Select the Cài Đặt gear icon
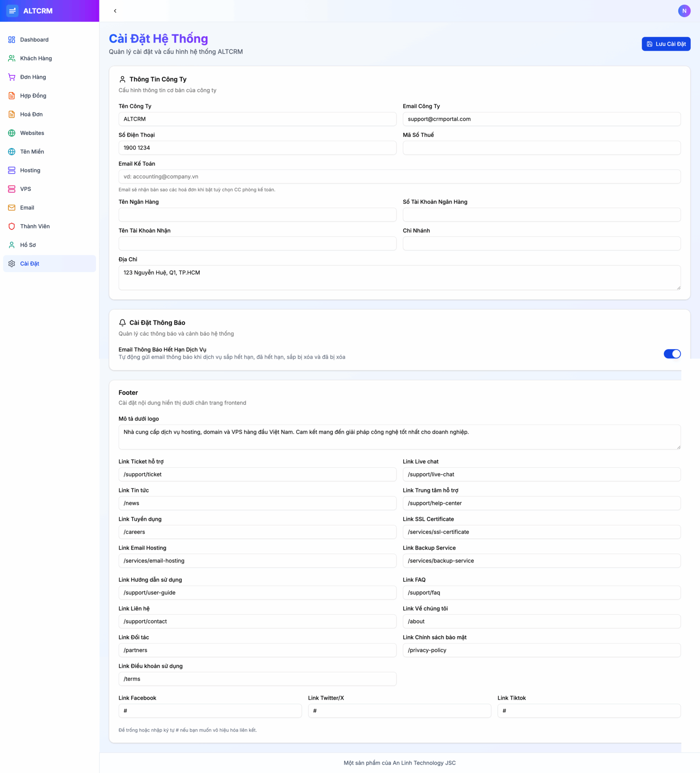The height and width of the screenshot is (773, 700). pos(11,263)
